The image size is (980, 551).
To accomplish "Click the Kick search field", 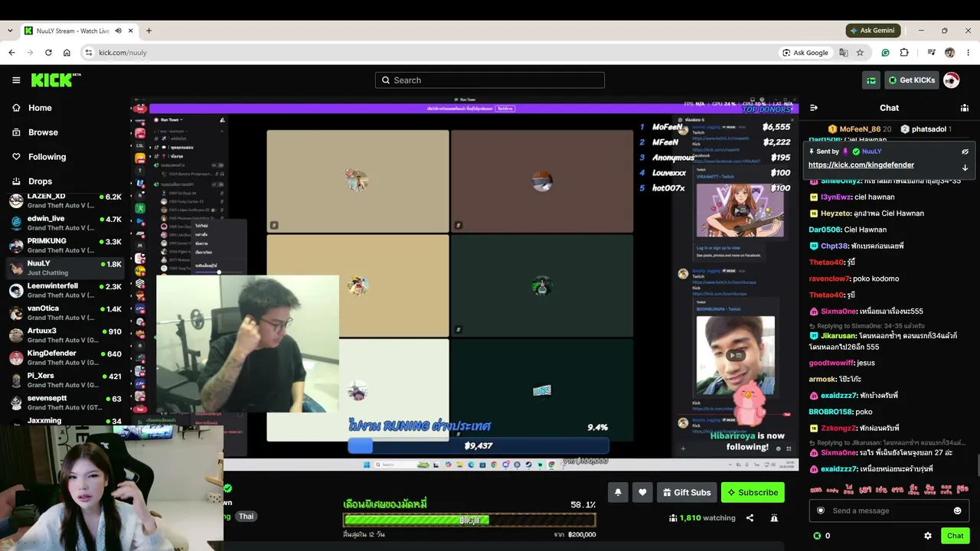I will click(490, 80).
